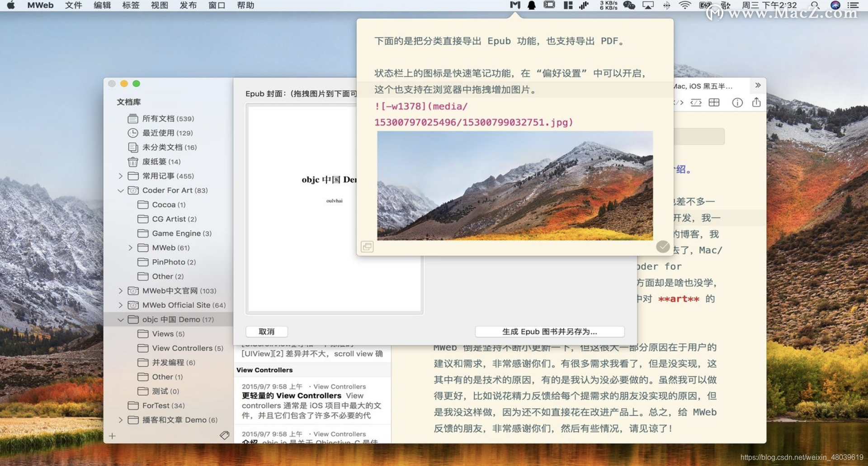
Task: Open the MWeb application menu
Action: point(40,5)
